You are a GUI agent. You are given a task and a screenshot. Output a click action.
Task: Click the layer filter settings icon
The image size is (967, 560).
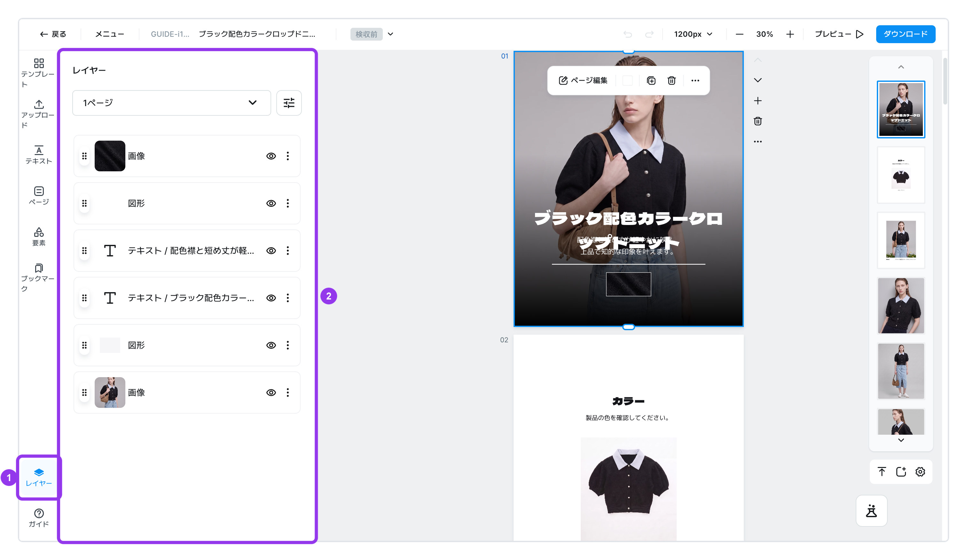coord(288,102)
